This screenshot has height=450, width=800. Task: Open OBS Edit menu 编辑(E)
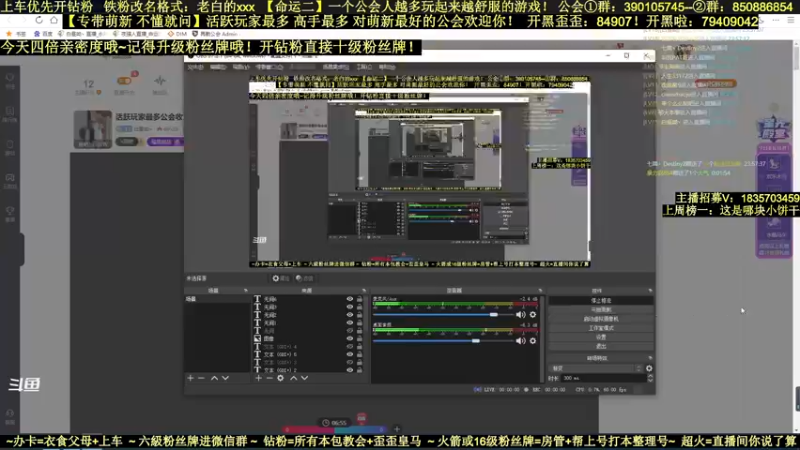coord(218,67)
